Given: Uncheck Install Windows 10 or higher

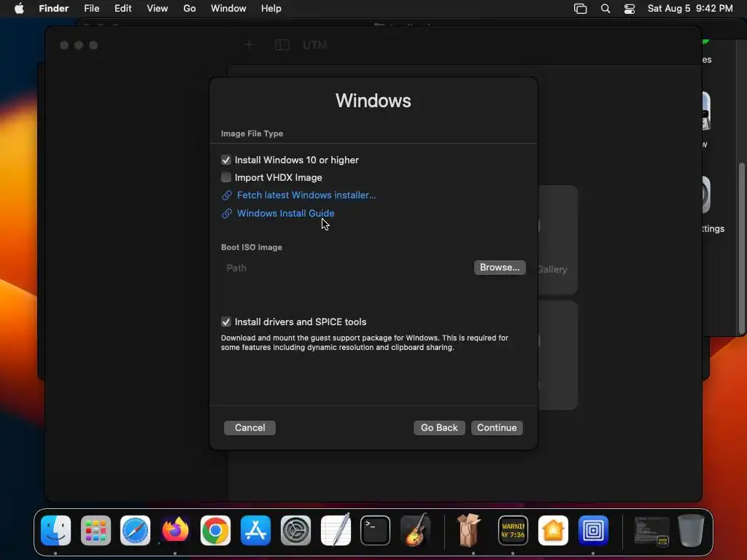Looking at the screenshot, I should click(x=226, y=160).
